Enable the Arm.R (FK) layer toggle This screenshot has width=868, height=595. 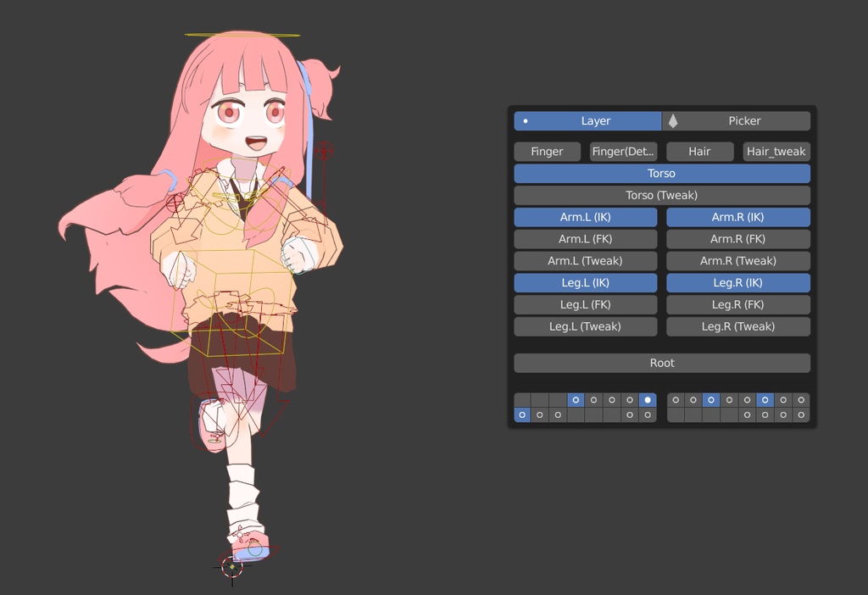coord(737,238)
